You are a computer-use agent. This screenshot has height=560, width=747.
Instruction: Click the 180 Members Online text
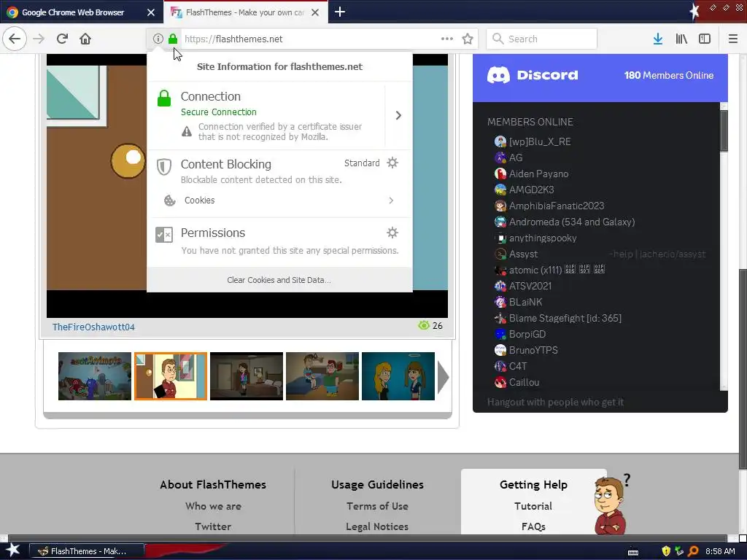point(669,75)
